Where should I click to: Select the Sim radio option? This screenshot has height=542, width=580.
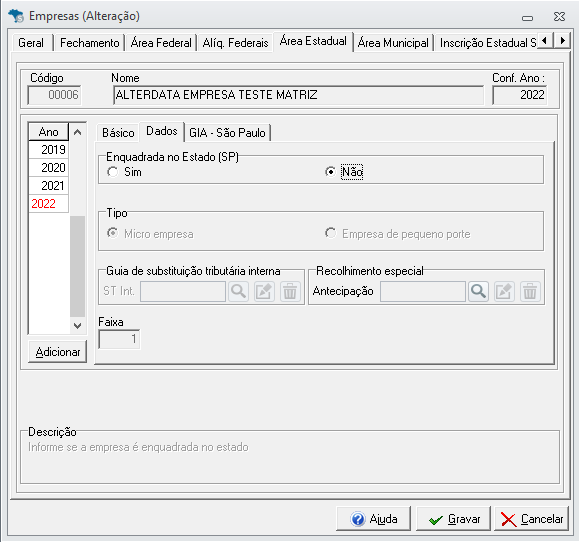(x=112, y=172)
